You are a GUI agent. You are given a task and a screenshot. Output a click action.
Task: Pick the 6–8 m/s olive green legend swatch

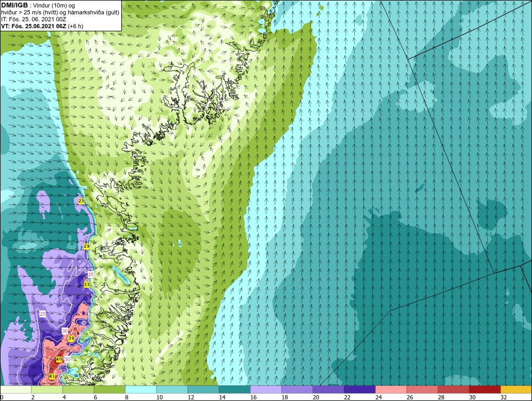click(110, 389)
